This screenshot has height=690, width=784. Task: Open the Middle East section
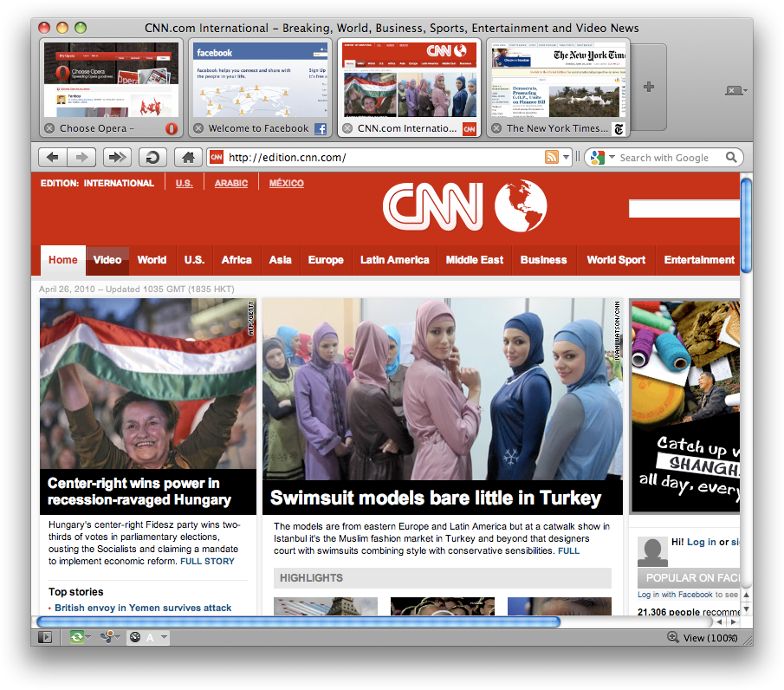click(475, 260)
